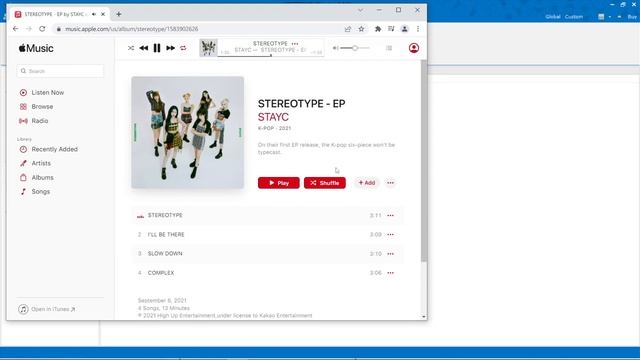Viewport: 640px width, 360px height.
Task: Mute using the volume speaker icon
Action: [x=336, y=48]
